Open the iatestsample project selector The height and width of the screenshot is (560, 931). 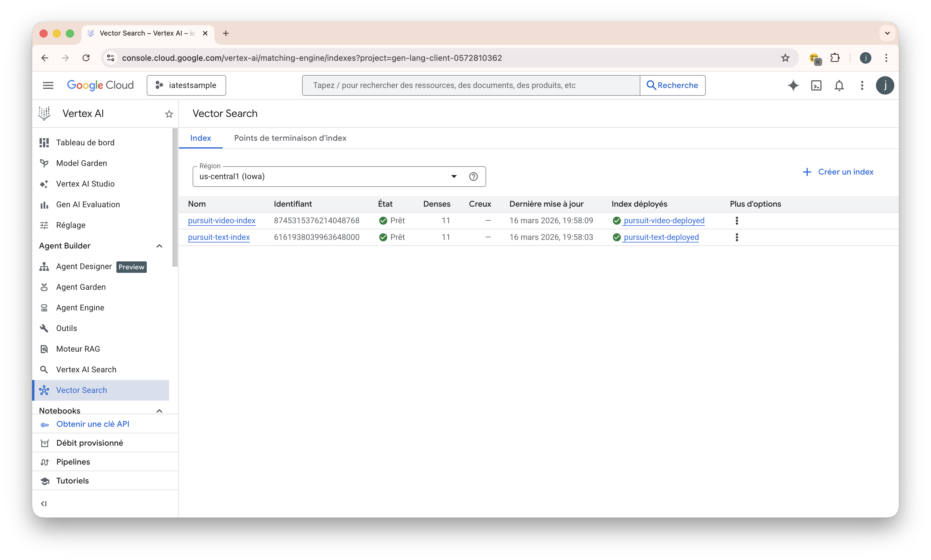186,85
